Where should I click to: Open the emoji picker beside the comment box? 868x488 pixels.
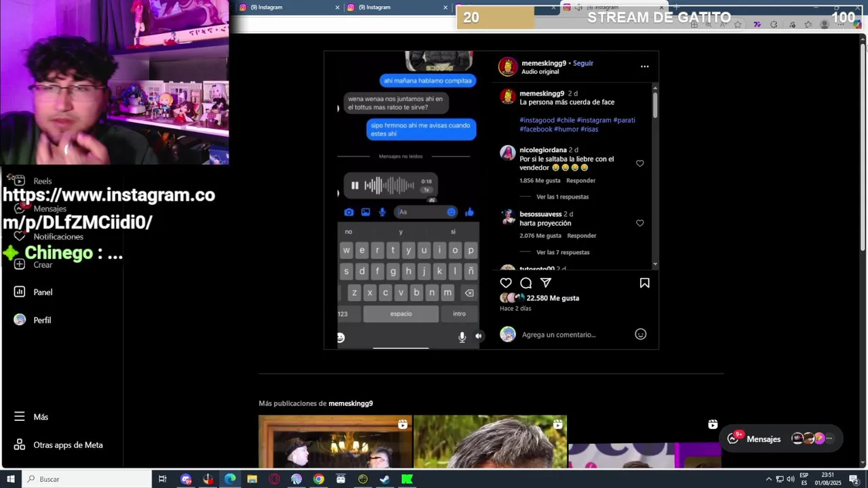pyautogui.click(x=640, y=334)
